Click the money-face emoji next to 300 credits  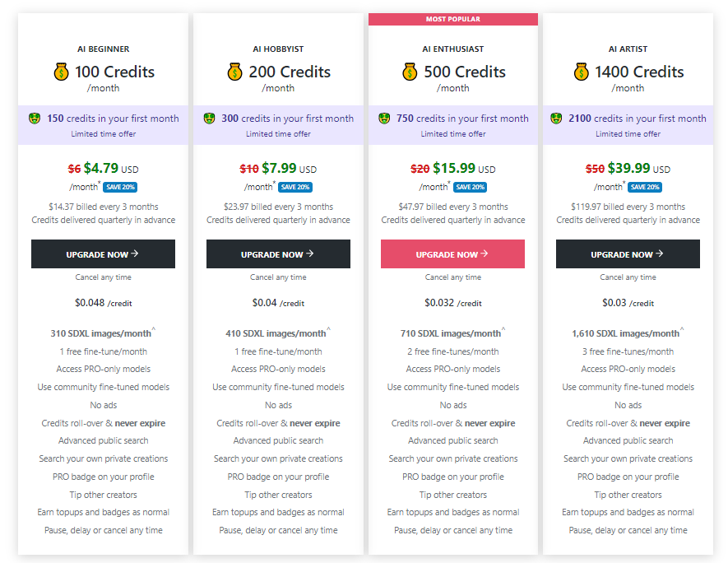210,119
